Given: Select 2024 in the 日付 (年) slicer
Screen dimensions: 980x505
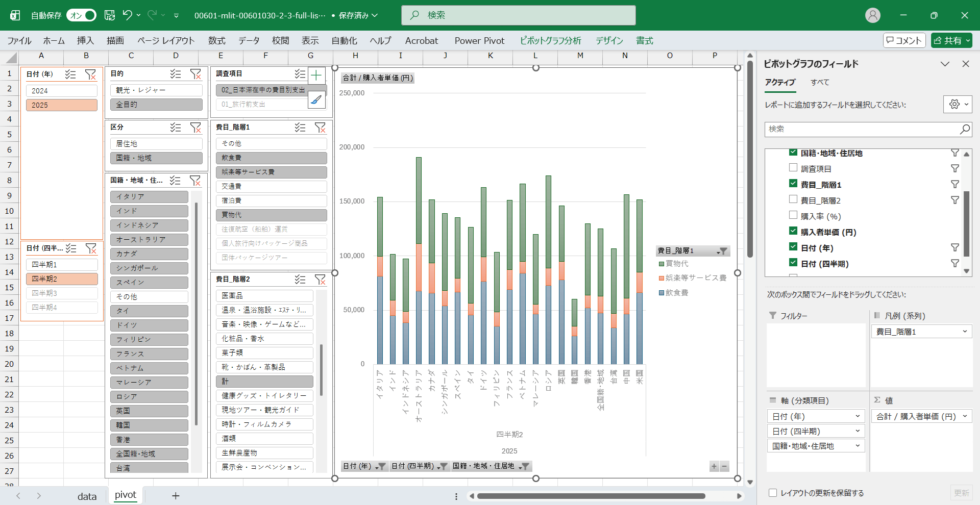Looking at the screenshot, I should tap(62, 91).
